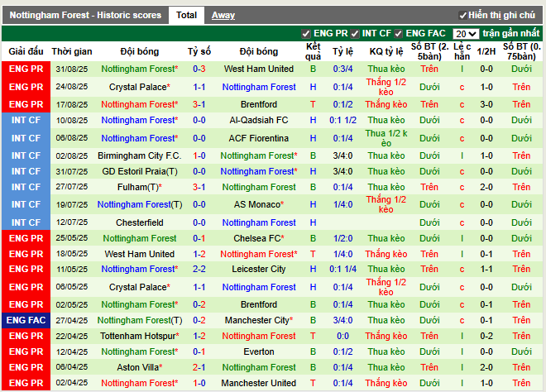Open Crystal Palace in 24/08/25 row

coord(139,87)
